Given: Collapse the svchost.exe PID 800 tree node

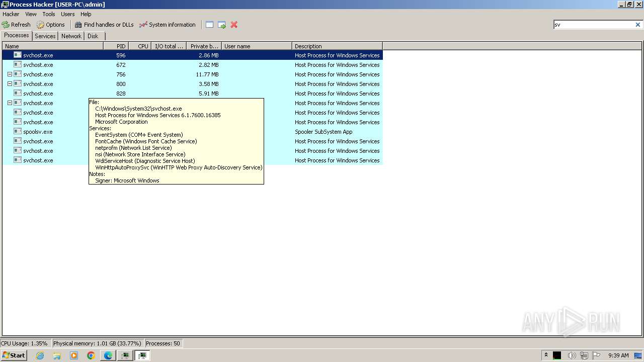Looking at the screenshot, I should (10, 83).
